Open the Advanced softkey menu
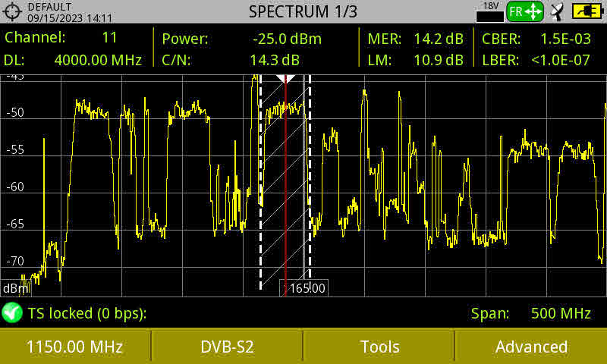This screenshot has width=607, height=364. click(532, 347)
